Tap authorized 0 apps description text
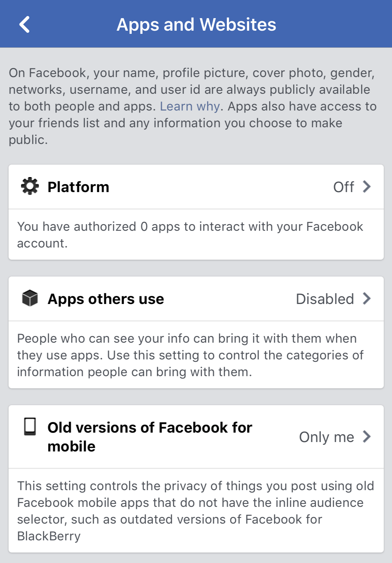This screenshot has width=392, height=563. coord(190,235)
